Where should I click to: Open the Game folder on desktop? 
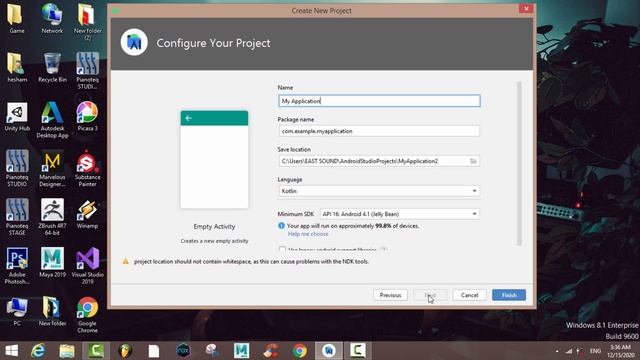click(17, 18)
